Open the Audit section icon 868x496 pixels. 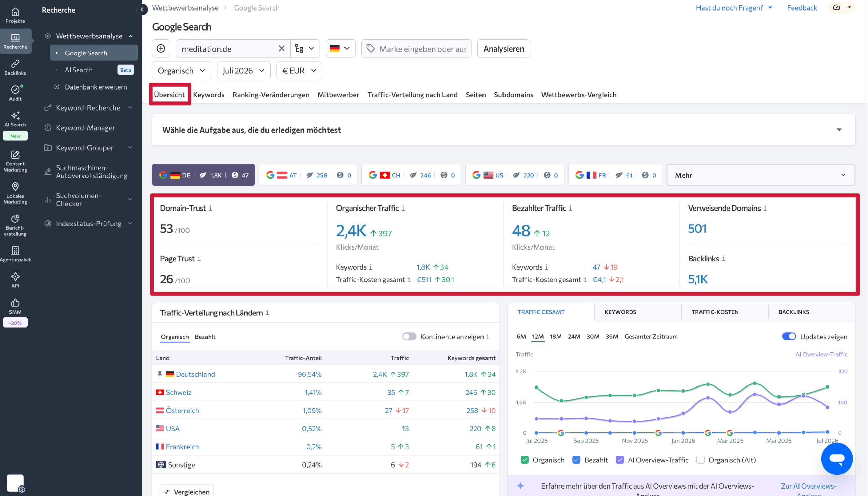[x=15, y=93]
